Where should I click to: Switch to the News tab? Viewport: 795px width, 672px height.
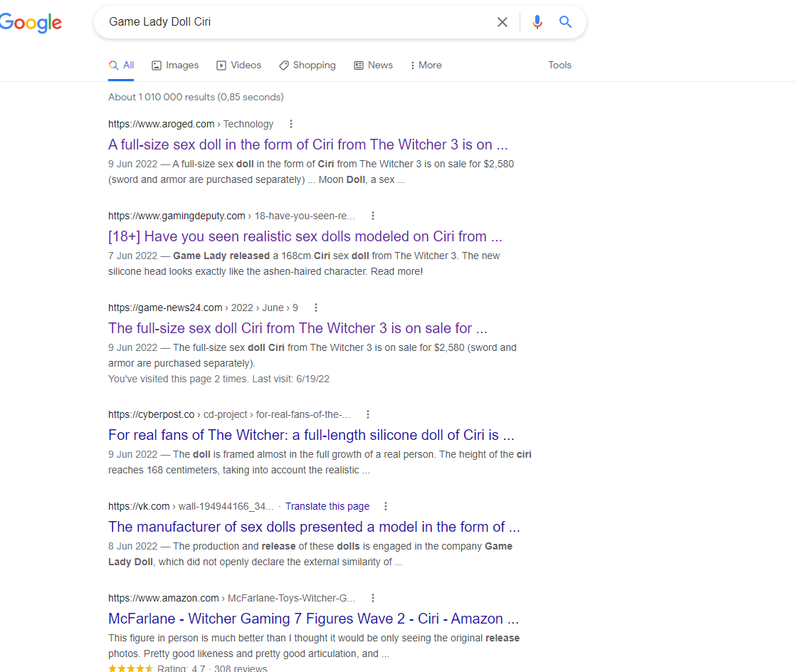point(373,65)
